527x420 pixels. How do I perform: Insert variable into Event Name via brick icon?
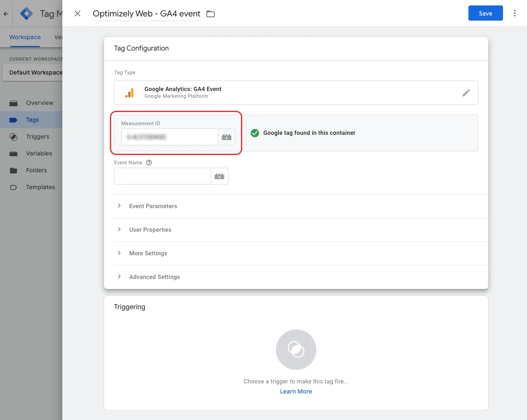tap(219, 176)
